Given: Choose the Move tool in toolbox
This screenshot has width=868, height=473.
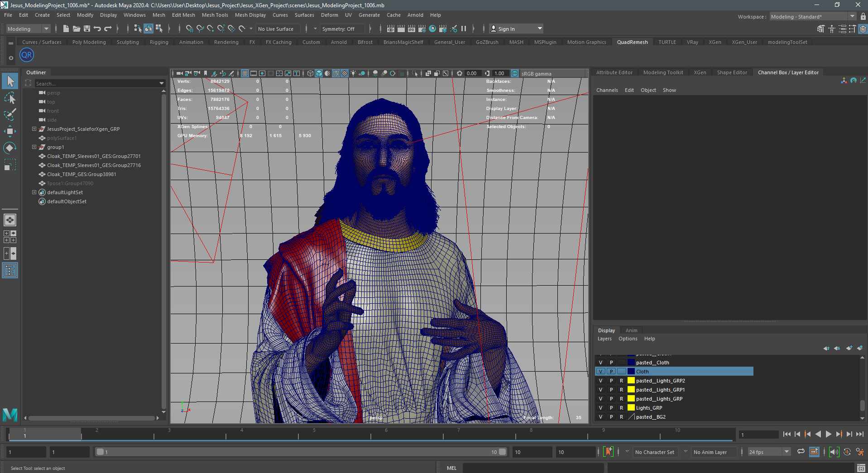Looking at the screenshot, I should [10, 131].
